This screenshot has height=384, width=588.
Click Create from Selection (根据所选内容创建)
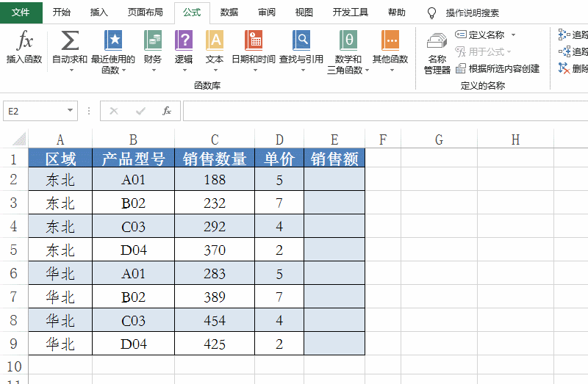498,68
